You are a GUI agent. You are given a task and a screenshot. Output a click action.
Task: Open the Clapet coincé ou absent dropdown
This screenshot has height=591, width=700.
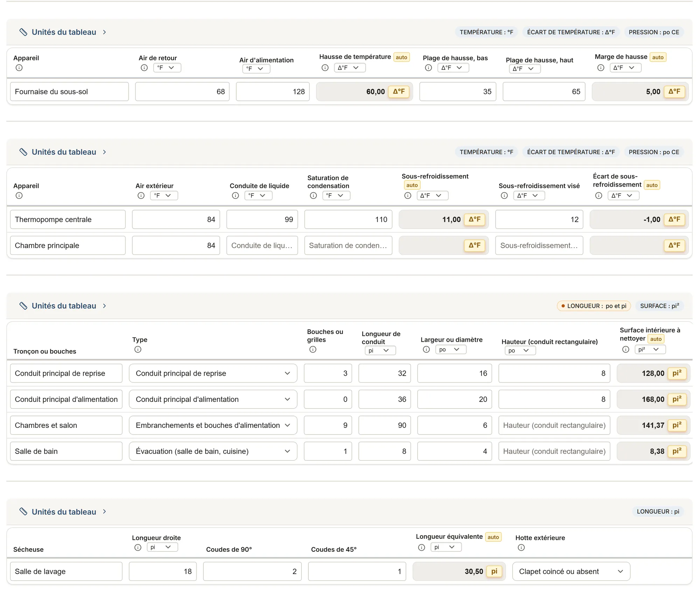click(x=571, y=572)
